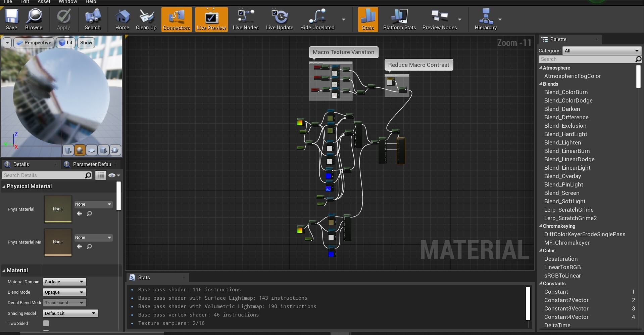644x335 pixels.
Task: Open the Platform Stats panel
Action: [399, 19]
